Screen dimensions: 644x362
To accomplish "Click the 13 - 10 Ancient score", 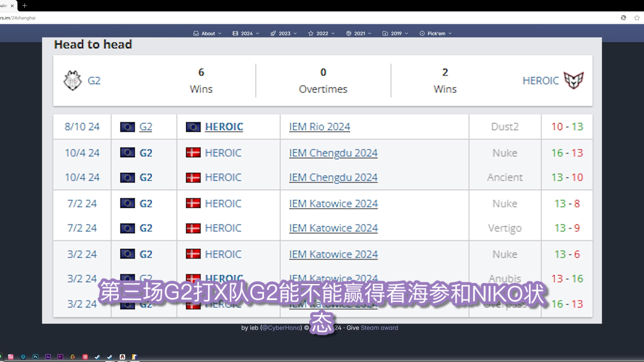I will click(567, 177).
